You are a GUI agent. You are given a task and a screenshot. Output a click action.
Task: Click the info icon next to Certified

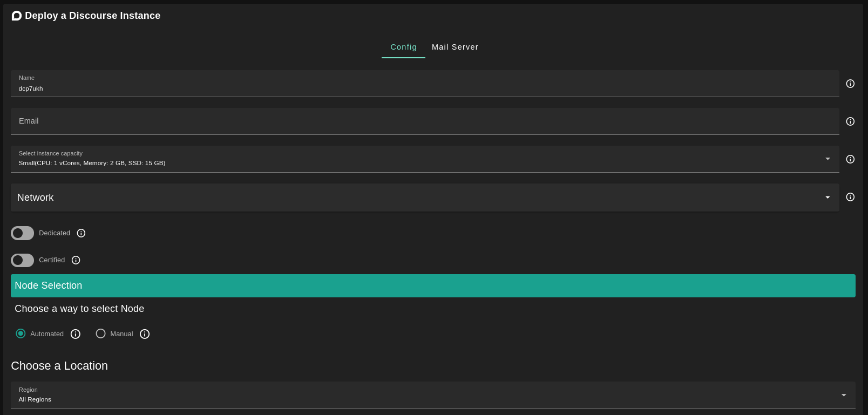(76, 260)
